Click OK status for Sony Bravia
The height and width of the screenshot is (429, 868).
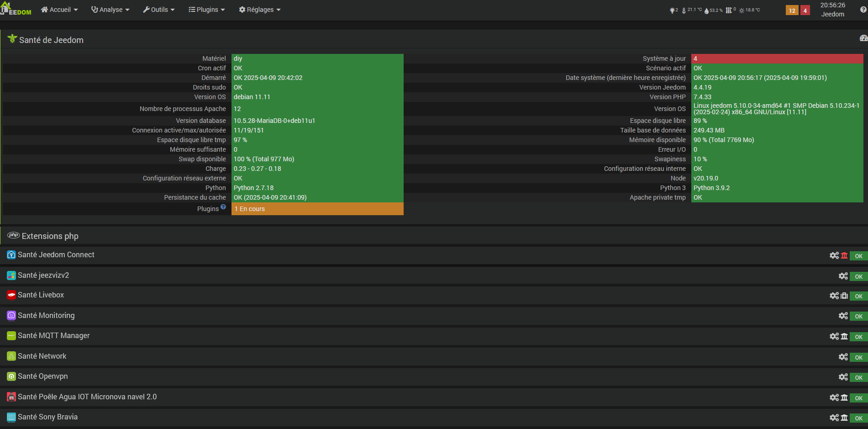[x=858, y=418]
